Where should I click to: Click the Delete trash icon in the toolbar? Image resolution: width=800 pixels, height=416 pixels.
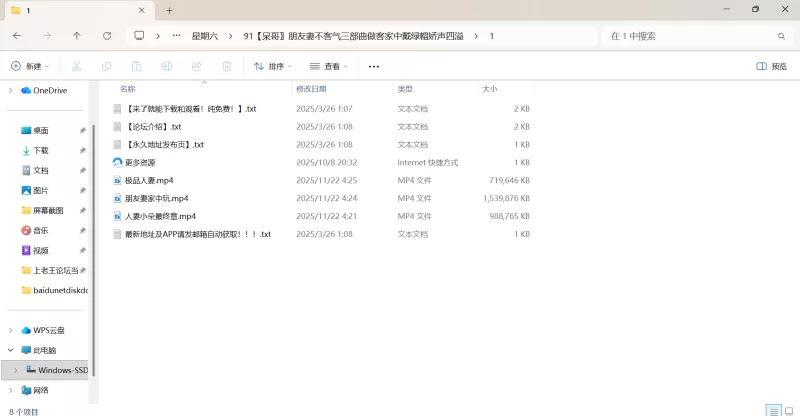point(227,66)
